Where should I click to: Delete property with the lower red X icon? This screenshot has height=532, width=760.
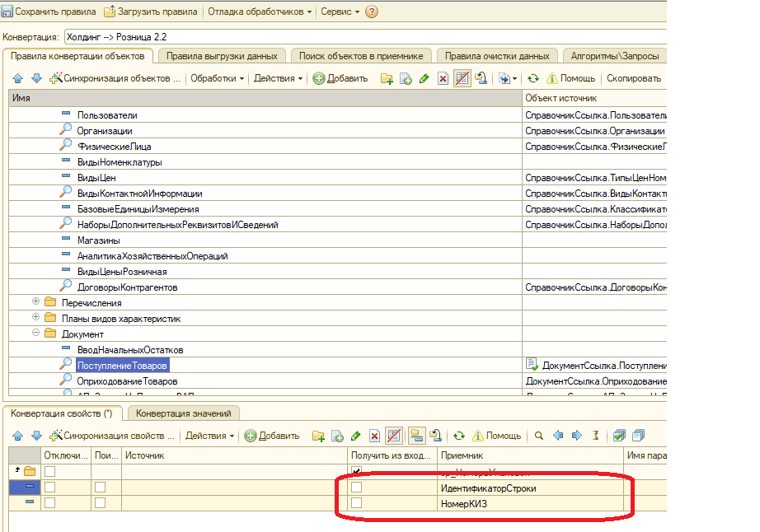point(374,436)
